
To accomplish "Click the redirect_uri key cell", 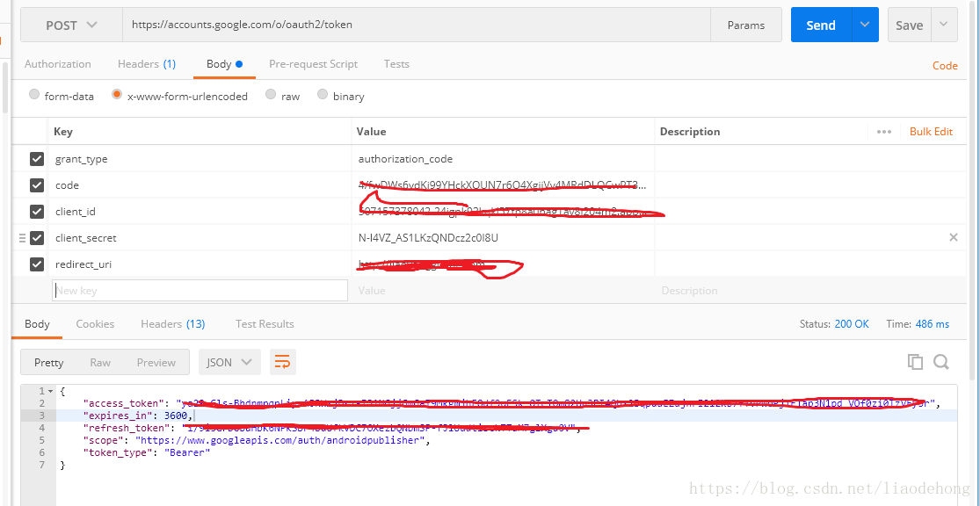I will (200, 264).
